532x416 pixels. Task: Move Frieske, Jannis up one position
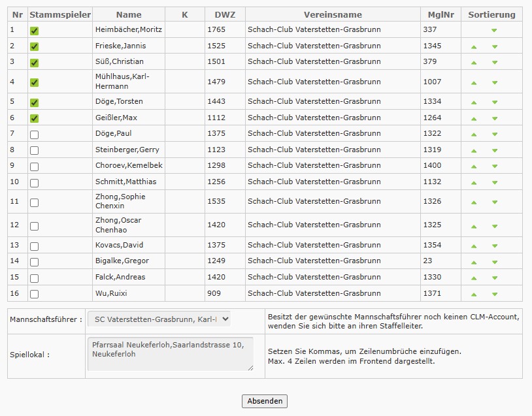coord(474,46)
